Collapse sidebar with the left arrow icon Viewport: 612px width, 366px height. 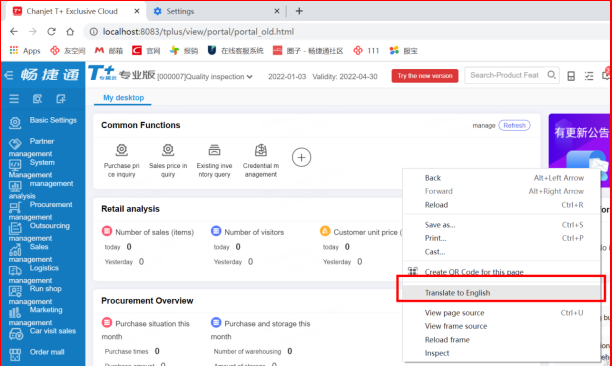coord(9,75)
